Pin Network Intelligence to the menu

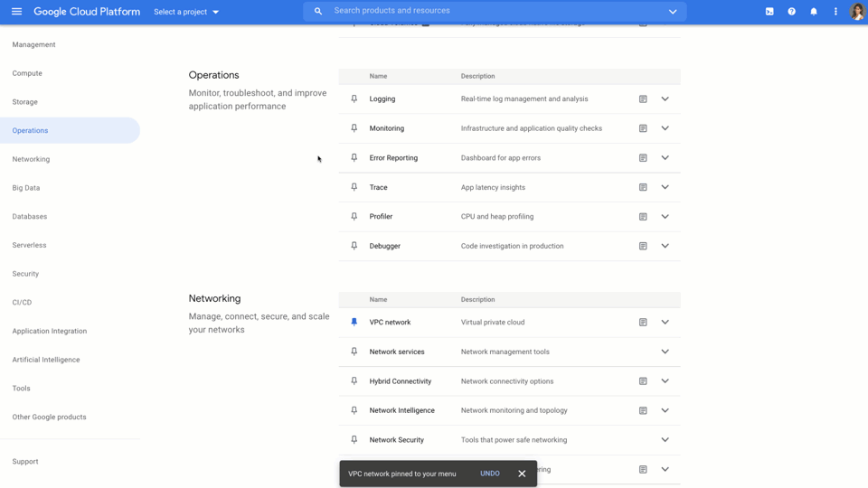354,410
